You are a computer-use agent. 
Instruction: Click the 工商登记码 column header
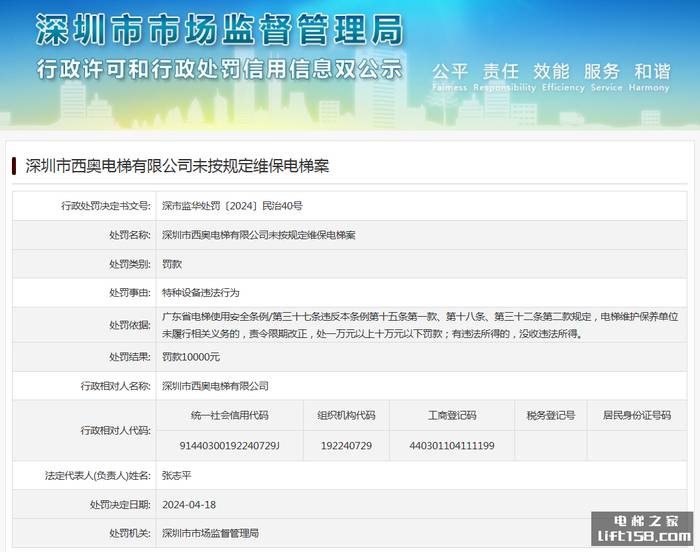(452, 415)
